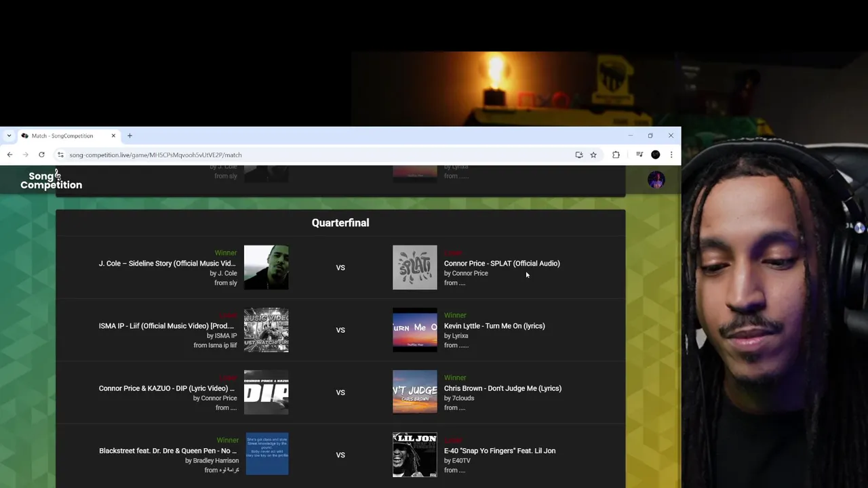Select Connor Price & KAZUO - DIP title
The height and width of the screenshot is (488, 868).
167,388
